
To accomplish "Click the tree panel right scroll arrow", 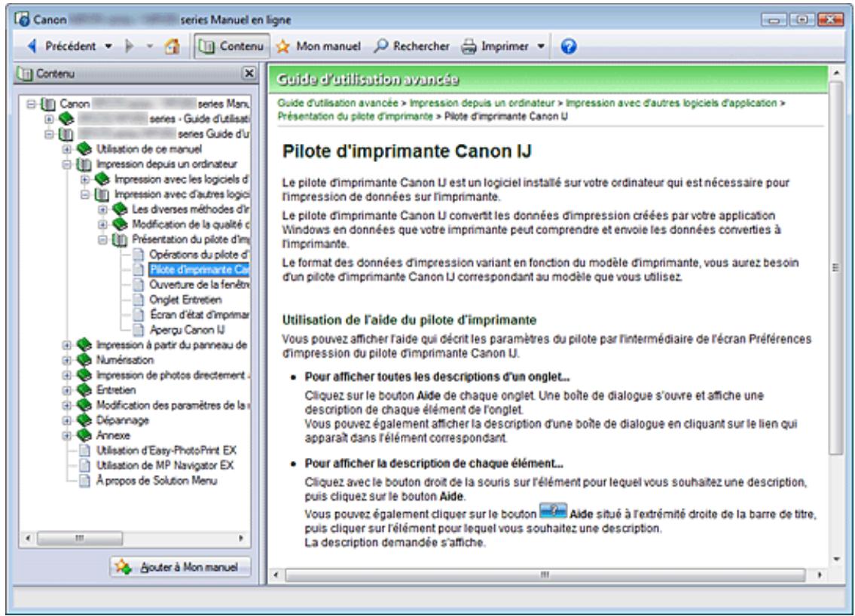I will 241,538.
